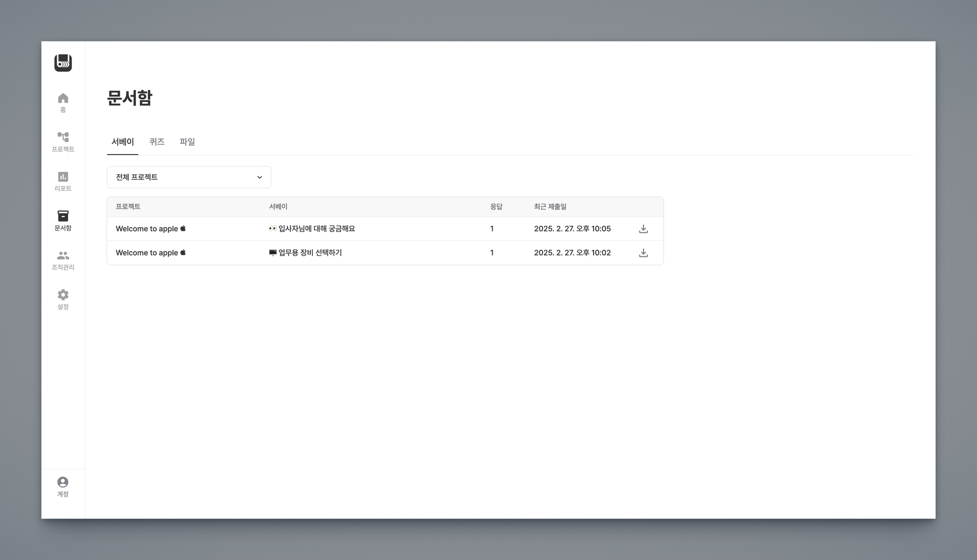Open the 입사자님에 대해 궁금해요 survey
Image resolution: width=977 pixels, height=560 pixels.
[x=312, y=229]
